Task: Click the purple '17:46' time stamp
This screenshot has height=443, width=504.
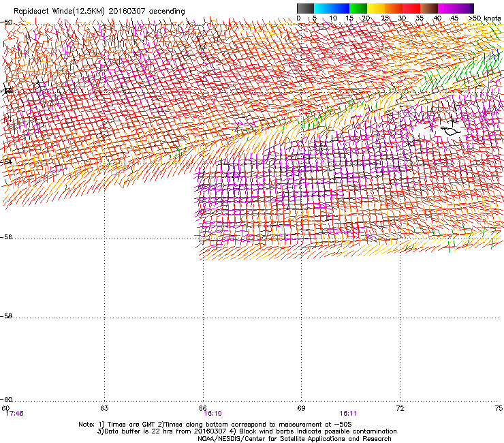Action: click(x=15, y=414)
